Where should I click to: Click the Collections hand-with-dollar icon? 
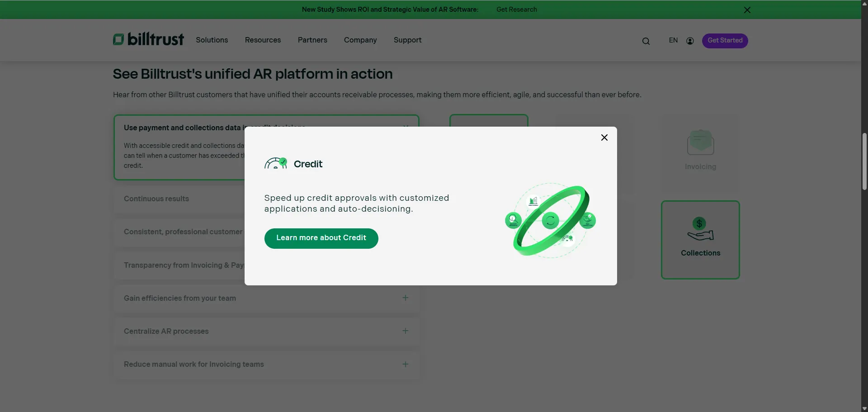(x=700, y=229)
